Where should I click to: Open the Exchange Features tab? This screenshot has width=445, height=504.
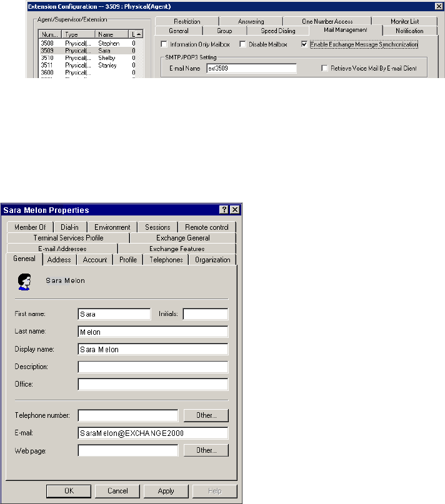click(177, 249)
